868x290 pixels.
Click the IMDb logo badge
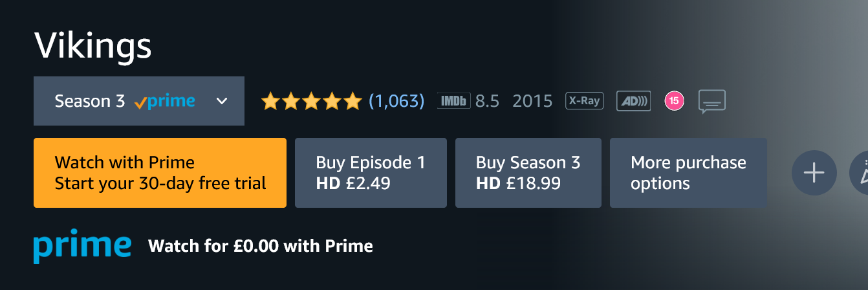point(454,101)
